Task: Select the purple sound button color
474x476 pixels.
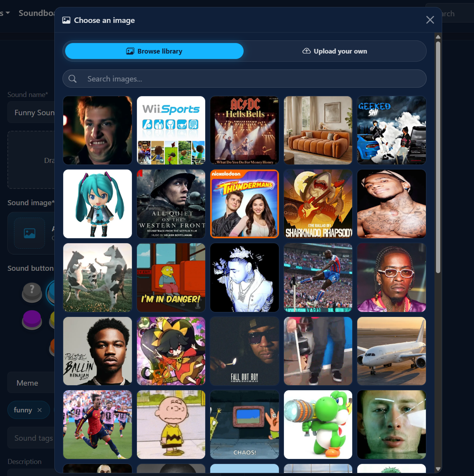Action: pos(32,320)
